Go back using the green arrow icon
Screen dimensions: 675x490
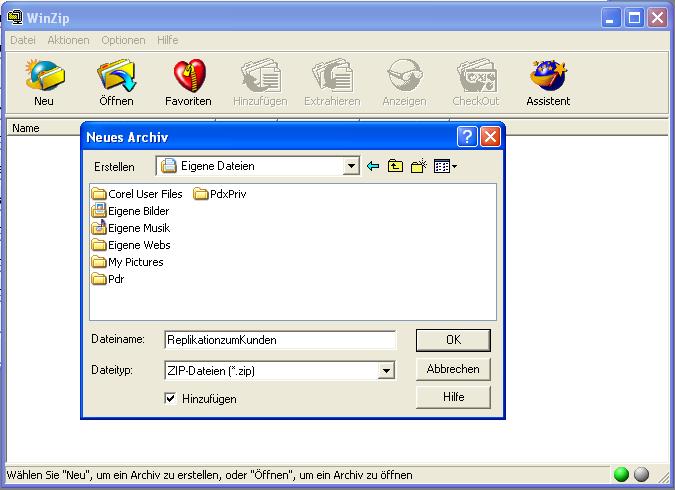point(374,166)
